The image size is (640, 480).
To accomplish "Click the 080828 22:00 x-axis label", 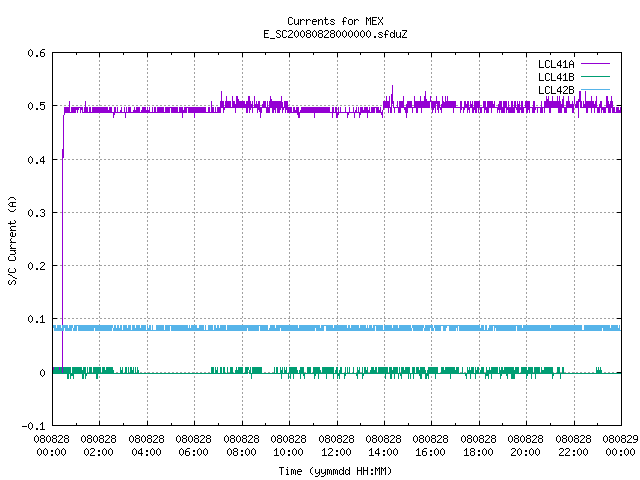I will point(574,446).
